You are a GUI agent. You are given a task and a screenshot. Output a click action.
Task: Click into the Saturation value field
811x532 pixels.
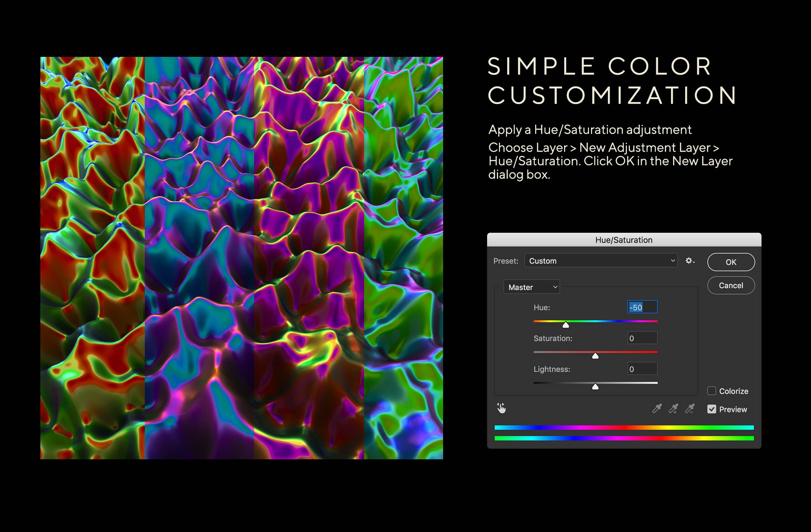642,338
